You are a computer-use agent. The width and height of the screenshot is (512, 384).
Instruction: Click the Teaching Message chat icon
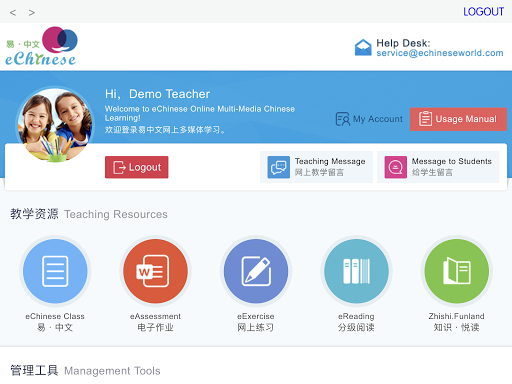[x=279, y=167]
